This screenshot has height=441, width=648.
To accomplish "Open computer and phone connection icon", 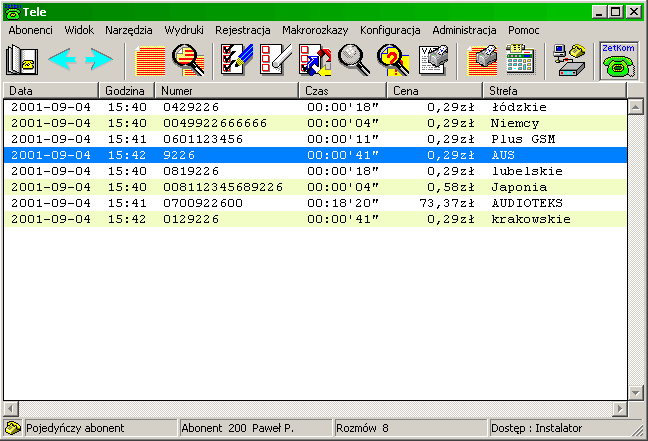I will tap(569, 60).
